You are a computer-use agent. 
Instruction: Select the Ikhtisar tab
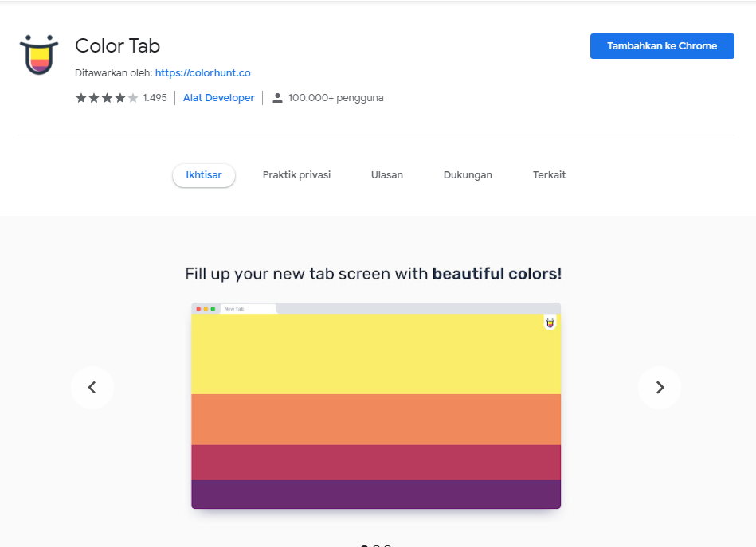203,175
